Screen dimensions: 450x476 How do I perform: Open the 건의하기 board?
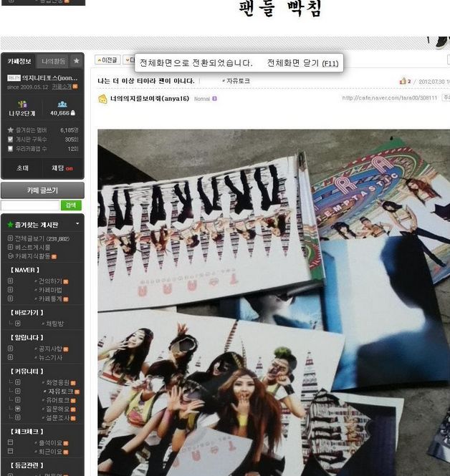pyautogui.click(x=50, y=281)
